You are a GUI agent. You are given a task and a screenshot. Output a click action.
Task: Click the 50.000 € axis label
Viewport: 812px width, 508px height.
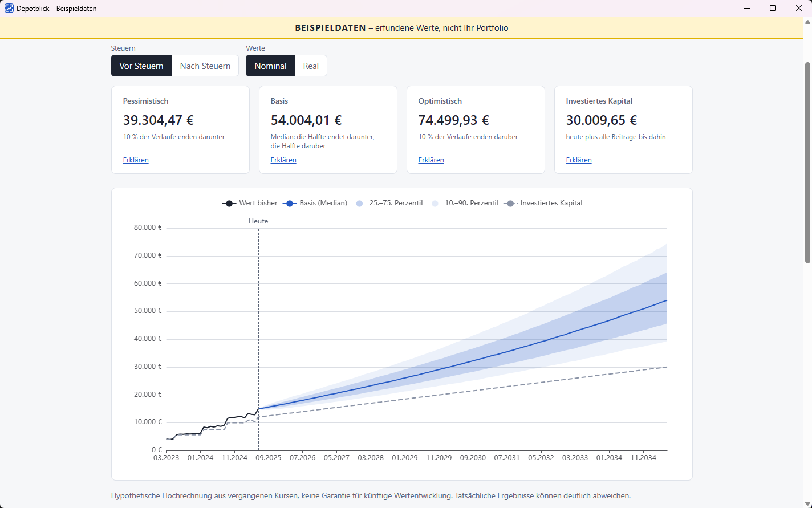pyautogui.click(x=148, y=311)
